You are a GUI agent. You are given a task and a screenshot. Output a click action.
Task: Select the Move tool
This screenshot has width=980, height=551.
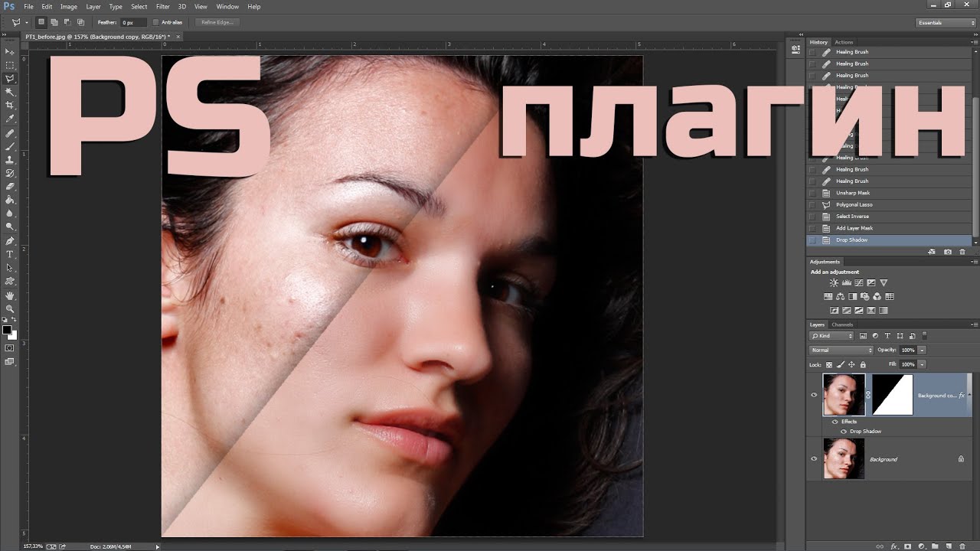pos(10,51)
